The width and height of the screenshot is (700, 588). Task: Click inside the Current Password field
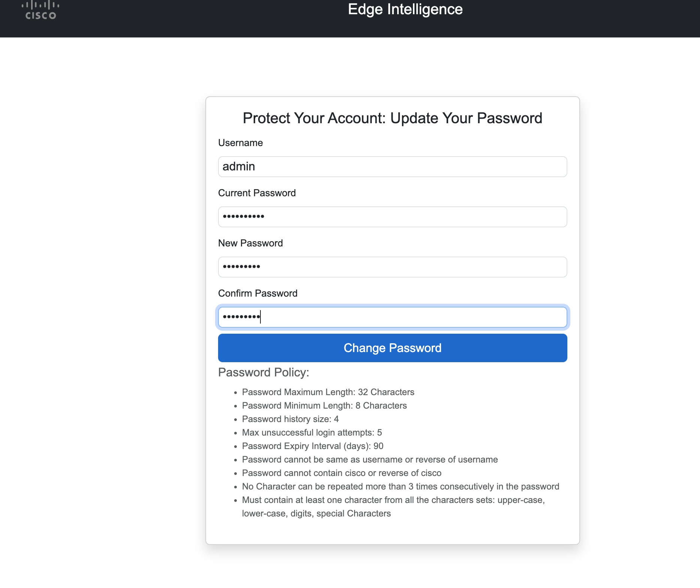click(x=392, y=217)
